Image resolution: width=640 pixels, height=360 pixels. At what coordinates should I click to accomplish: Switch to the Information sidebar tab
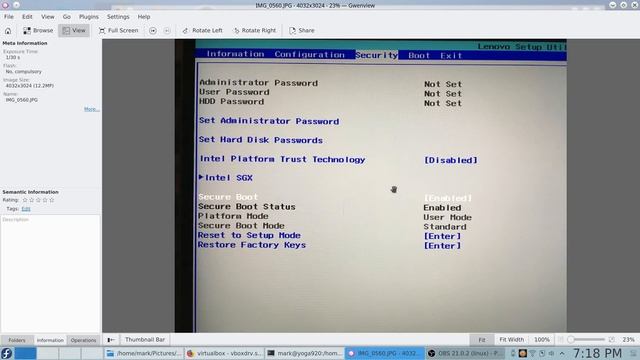(50, 340)
